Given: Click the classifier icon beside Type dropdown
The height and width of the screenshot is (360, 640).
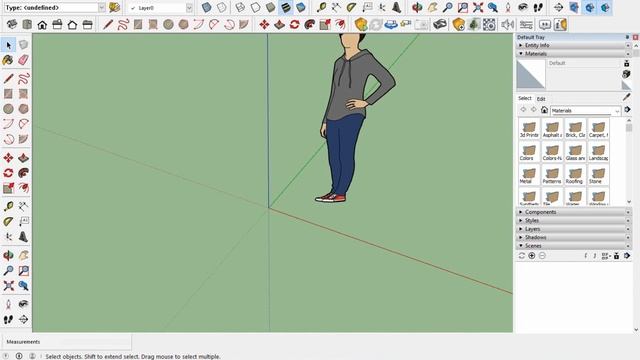Looking at the screenshot, I should point(115,7).
